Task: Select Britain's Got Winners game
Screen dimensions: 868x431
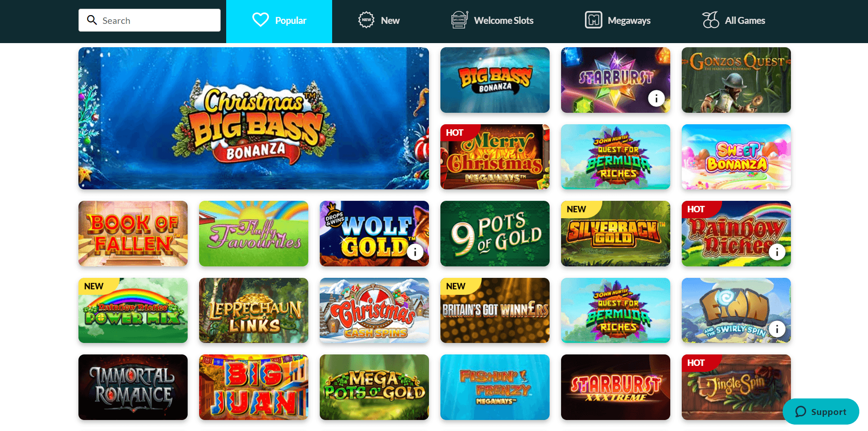Action: point(495,310)
